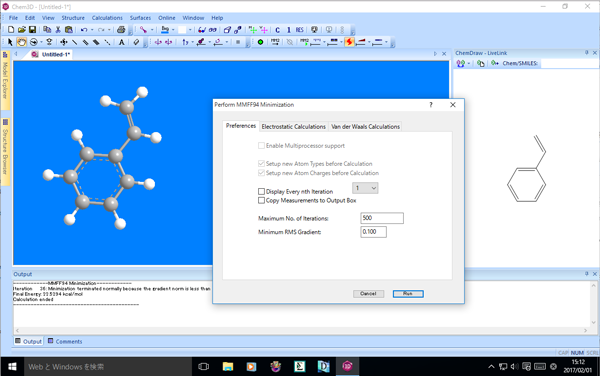Viewport: 600px width, 376px height.
Task: Open the Calculations menu
Action: [x=107, y=18]
